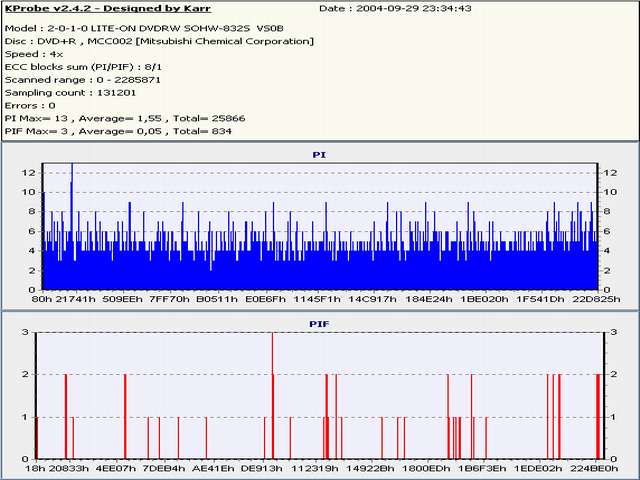Select the Errors 0 line
The height and width of the screenshot is (480, 640).
[x=30, y=104]
